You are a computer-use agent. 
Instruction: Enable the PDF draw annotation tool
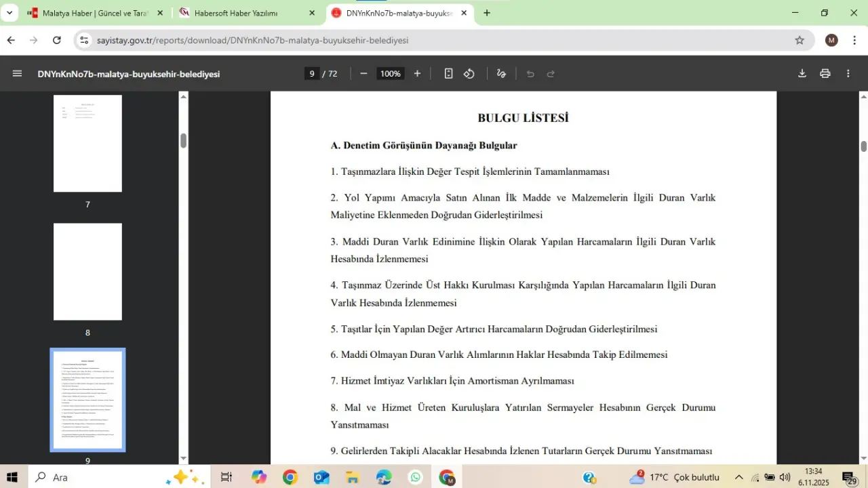(501, 74)
